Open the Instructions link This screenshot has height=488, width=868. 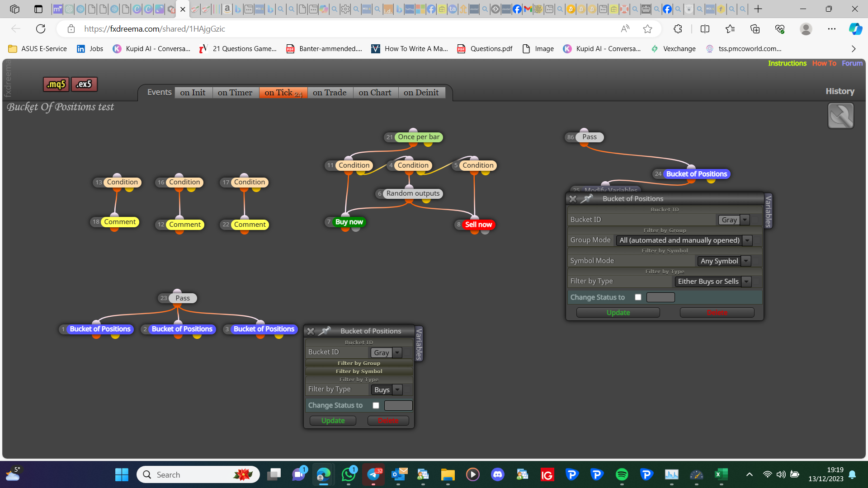787,63
